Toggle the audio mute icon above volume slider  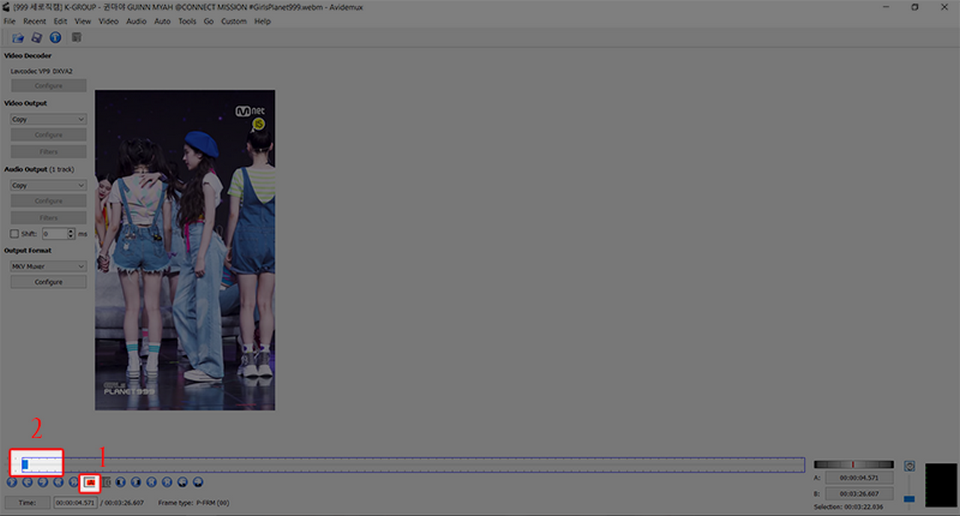pyautogui.click(x=909, y=466)
